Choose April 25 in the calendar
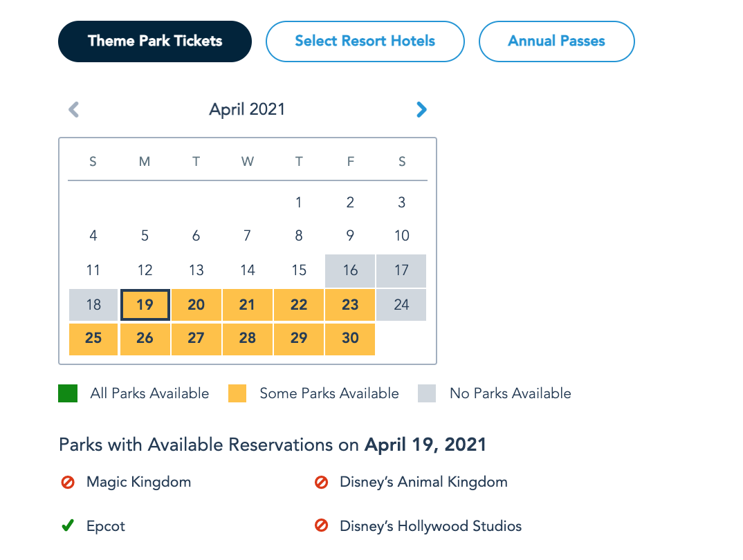This screenshot has height=560, width=743. [93, 338]
